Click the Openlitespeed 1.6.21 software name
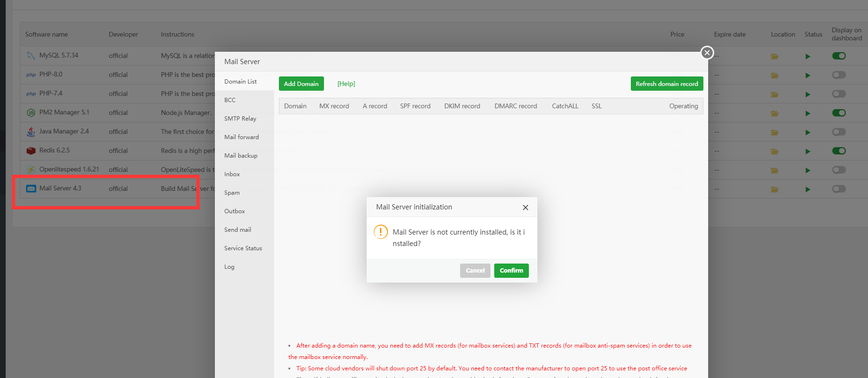This screenshot has height=378, width=868. point(69,169)
